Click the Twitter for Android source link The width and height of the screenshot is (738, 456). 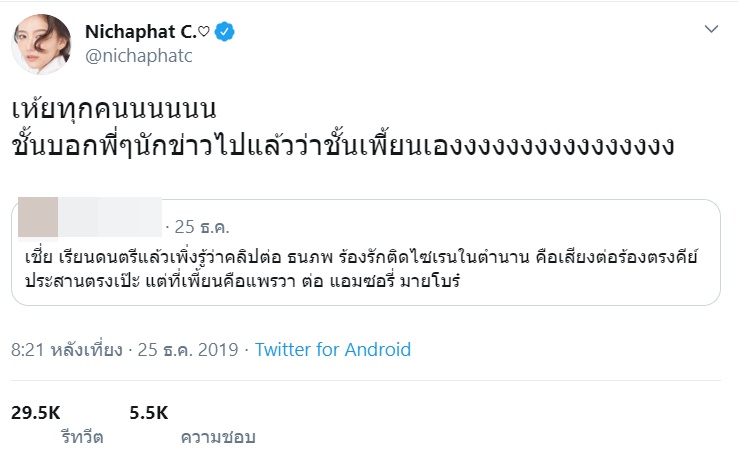[x=332, y=350]
